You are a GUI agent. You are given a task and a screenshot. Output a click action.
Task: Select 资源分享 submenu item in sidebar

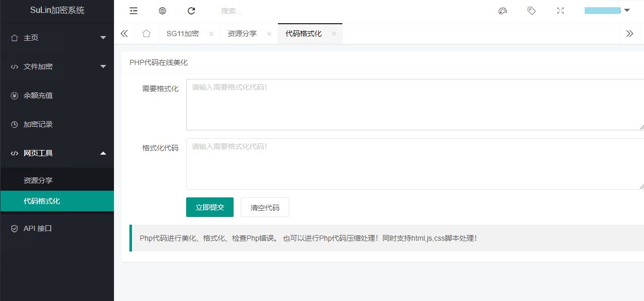coord(57,180)
